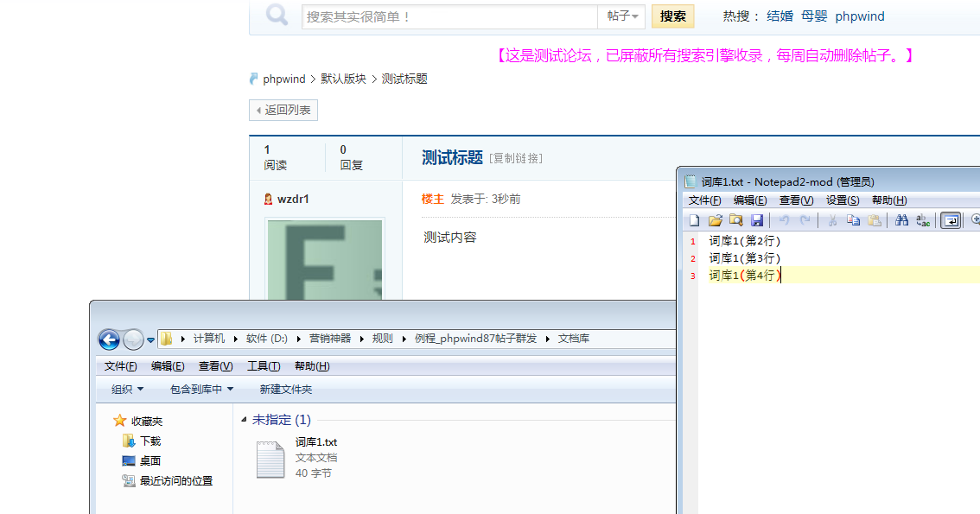Click the Open file icon in Notepad2

(x=716, y=220)
